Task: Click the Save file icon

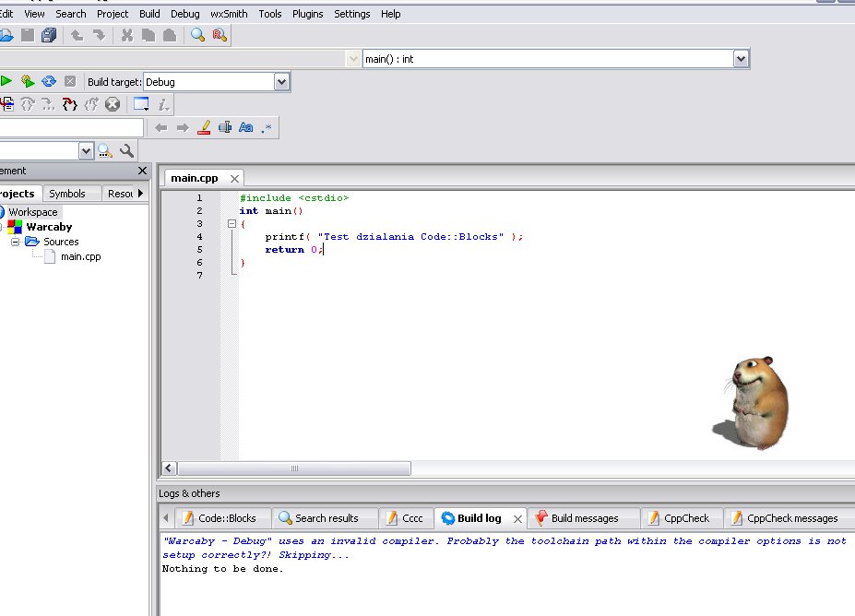Action: coord(28,35)
